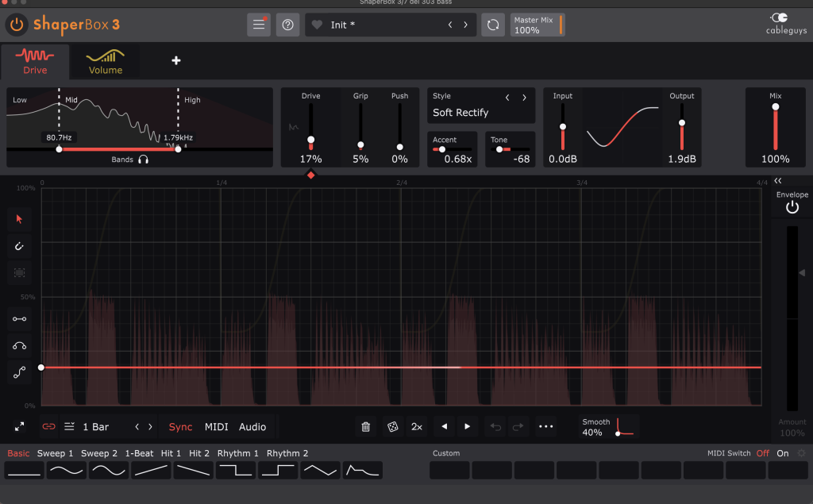Add a new shaper with plus

point(176,60)
